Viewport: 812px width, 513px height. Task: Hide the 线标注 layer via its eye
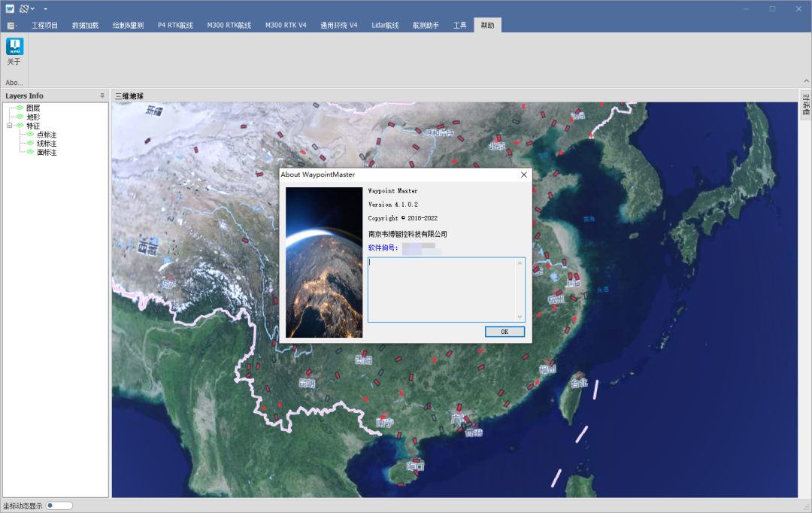tap(30, 143)
